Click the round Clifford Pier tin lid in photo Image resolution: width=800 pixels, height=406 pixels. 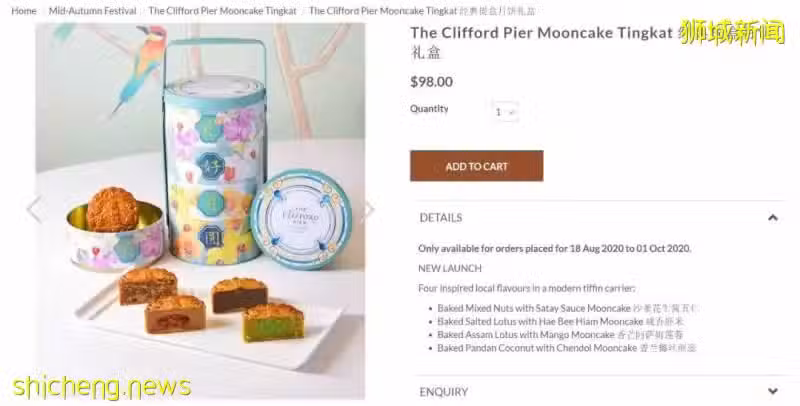coord(301,219)
